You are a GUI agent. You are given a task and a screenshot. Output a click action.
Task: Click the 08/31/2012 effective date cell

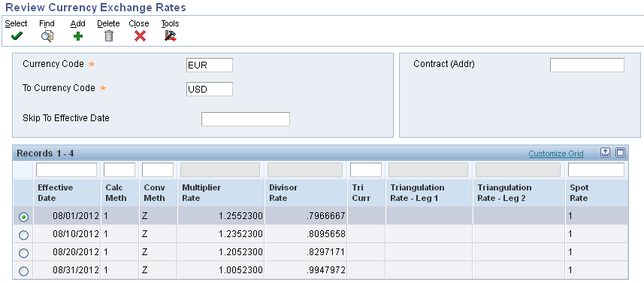68,270
